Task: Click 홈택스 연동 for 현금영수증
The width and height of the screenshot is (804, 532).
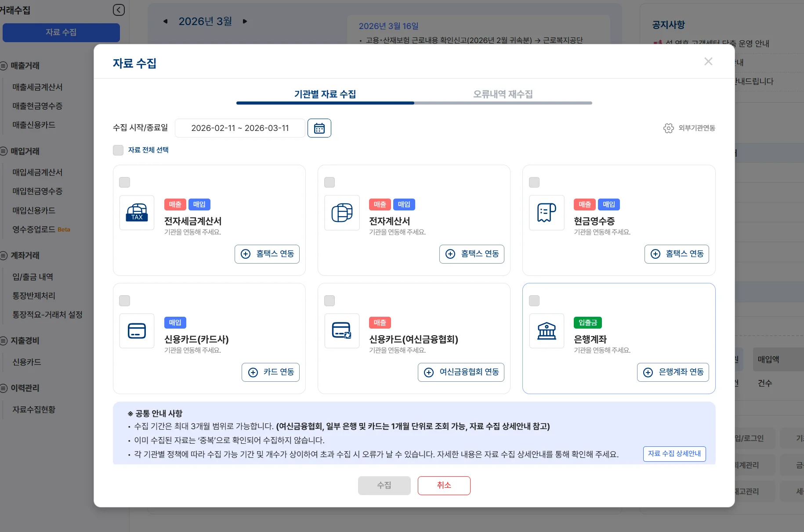Action: pos(677,254)
